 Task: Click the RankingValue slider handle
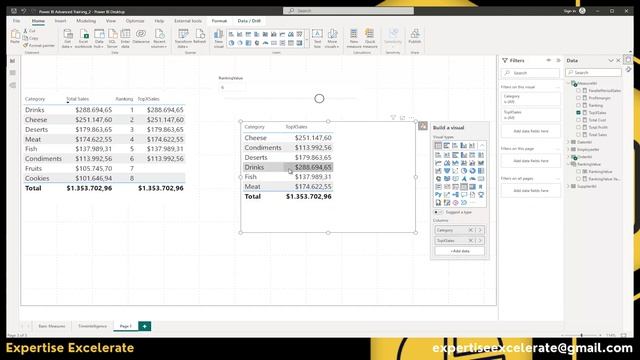[x=319, y=98]
